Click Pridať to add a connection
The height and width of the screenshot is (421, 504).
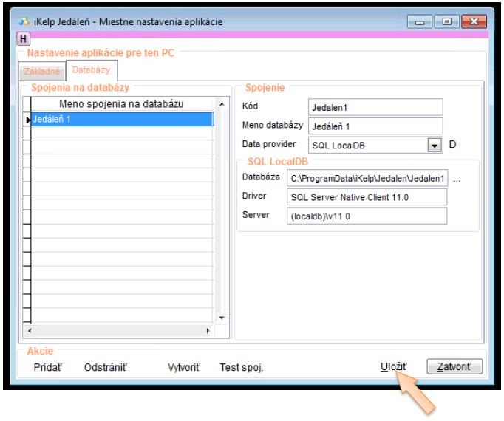pos(49,367)
